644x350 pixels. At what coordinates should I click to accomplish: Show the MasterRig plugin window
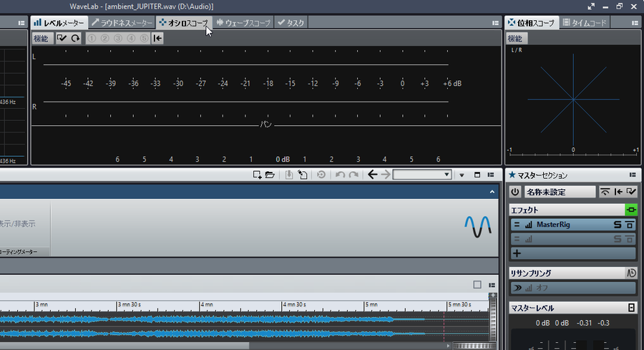pyautogui.click(x=630, y=225)
